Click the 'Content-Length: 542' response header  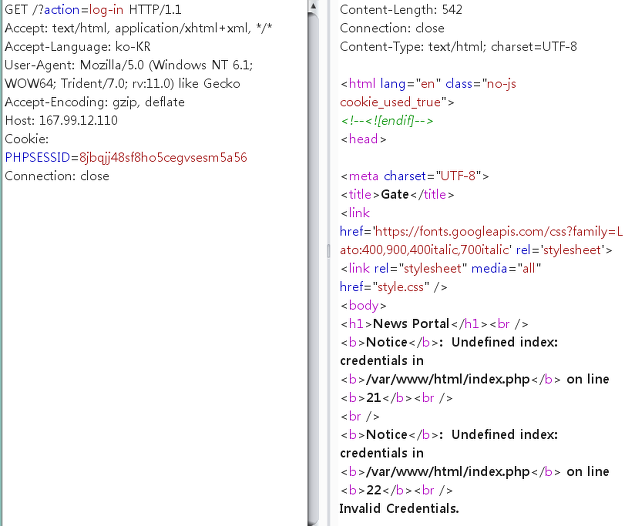tap(401, 9)
